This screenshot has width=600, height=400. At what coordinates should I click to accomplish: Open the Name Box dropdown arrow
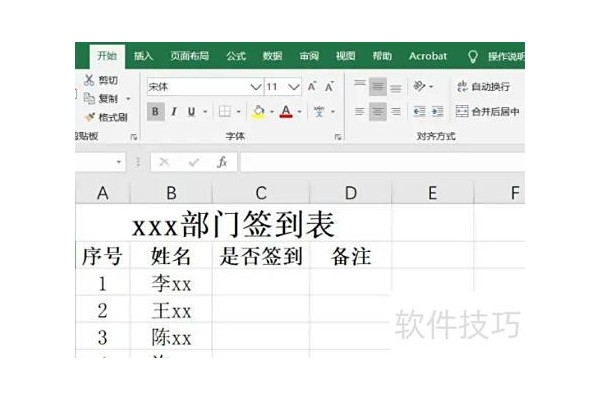pyautogui.click(x=119, y=162)
